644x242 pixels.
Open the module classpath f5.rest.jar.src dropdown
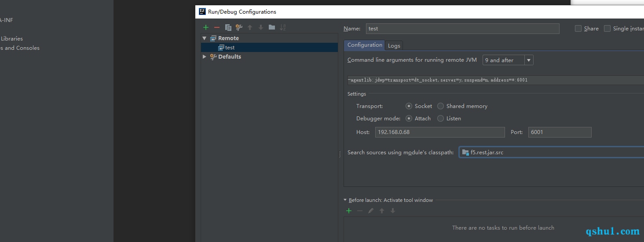pyautogui.click(x=552, y=153)
